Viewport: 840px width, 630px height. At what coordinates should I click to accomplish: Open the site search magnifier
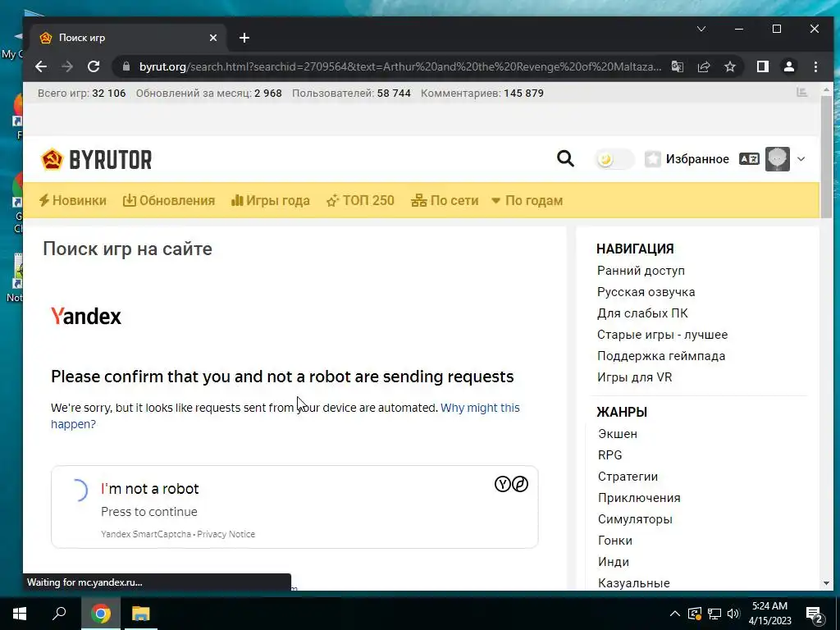(565, 158)
